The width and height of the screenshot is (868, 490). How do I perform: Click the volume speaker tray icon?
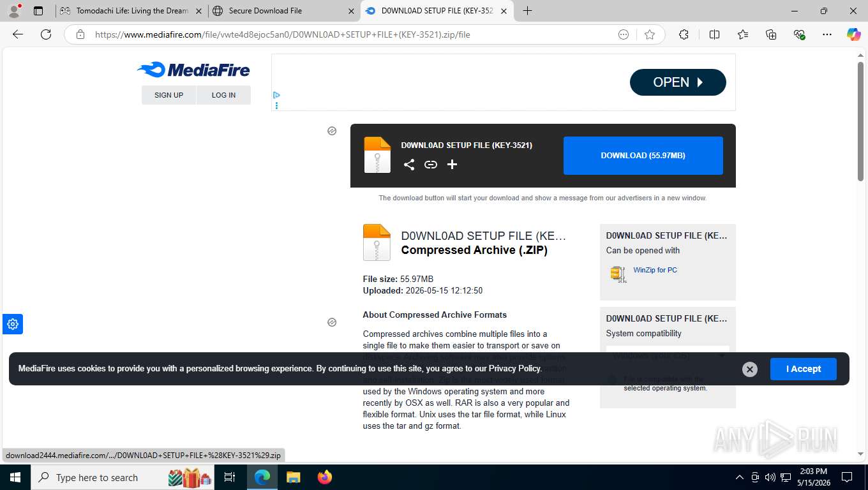[770, 477]
